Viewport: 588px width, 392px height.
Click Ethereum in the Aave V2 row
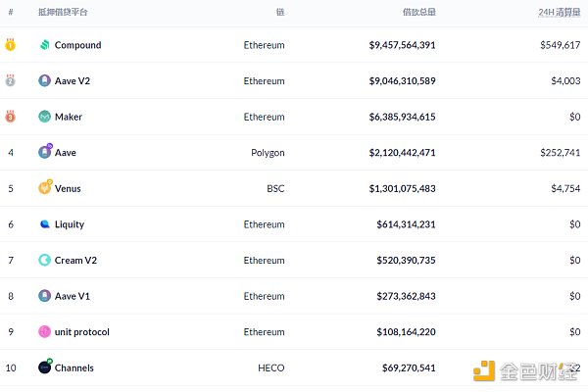(x=264, y=81)
